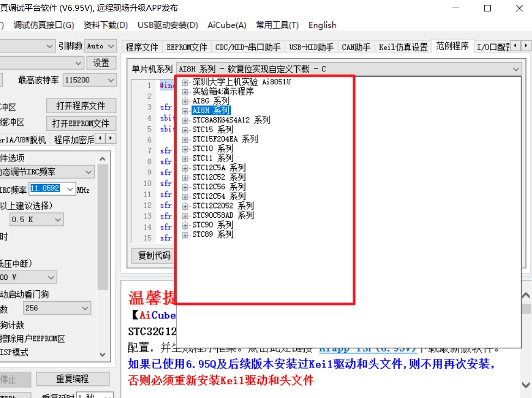Switch to 程序加密后 tab
The height and width of the screenshot is (398, 532).
(x=74, y=140)
